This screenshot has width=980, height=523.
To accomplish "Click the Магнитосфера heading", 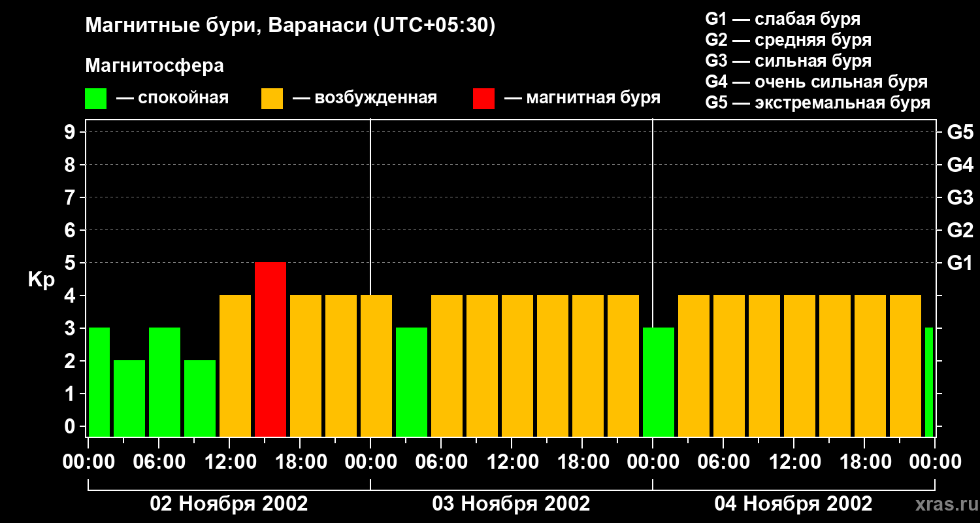I will coord(154,66).
